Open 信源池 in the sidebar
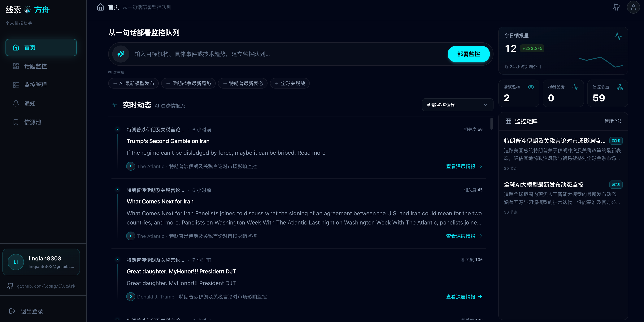The width and height of the screenshot is (644, 322). [41, 122]
